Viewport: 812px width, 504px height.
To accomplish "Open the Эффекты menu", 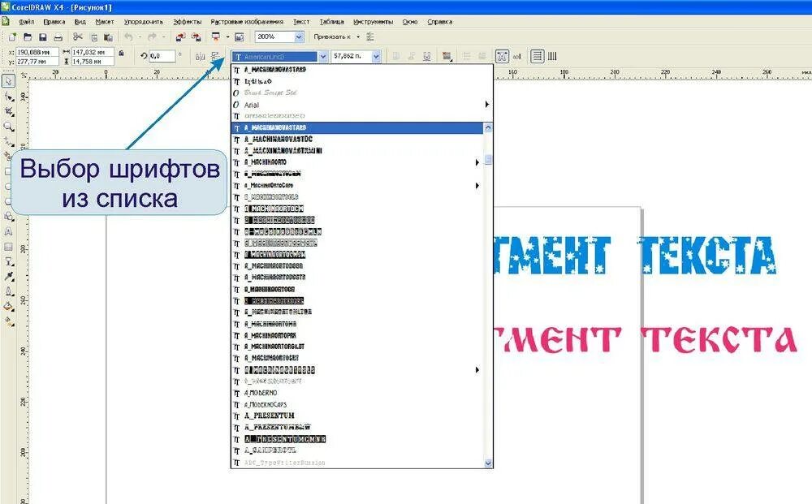I will coord(187,22).
